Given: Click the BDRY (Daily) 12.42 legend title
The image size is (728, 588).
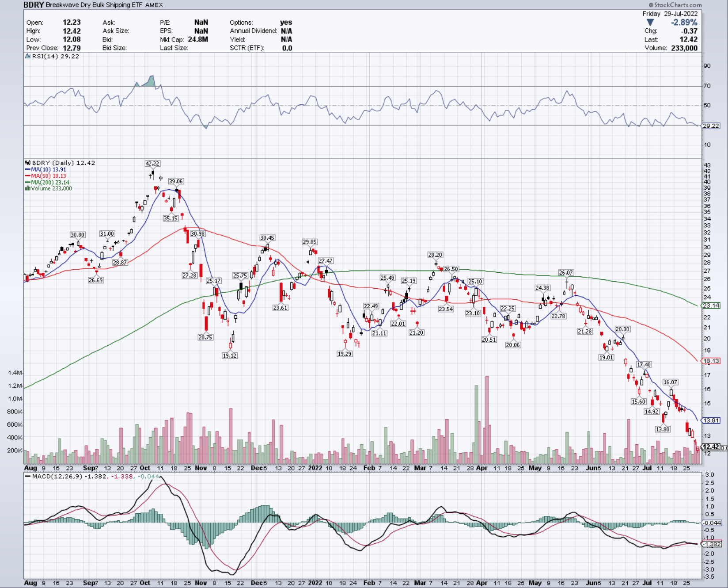Looking at the screenshot, I should [x=64, y=163].
